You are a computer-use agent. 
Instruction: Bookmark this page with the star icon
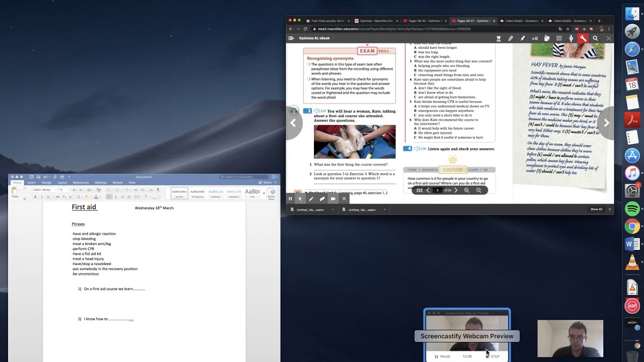coord(568,29)
